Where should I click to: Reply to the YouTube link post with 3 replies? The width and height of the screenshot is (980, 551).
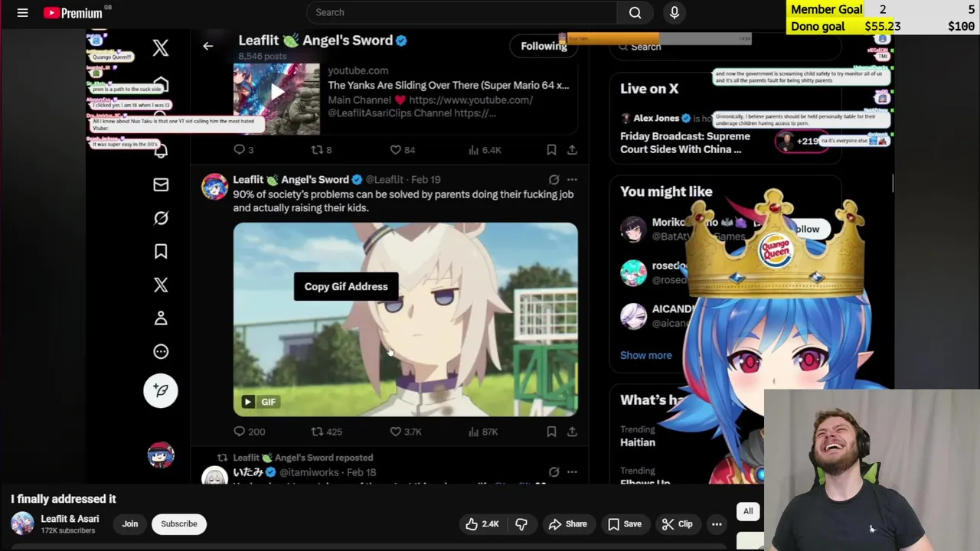click(243, 150)
